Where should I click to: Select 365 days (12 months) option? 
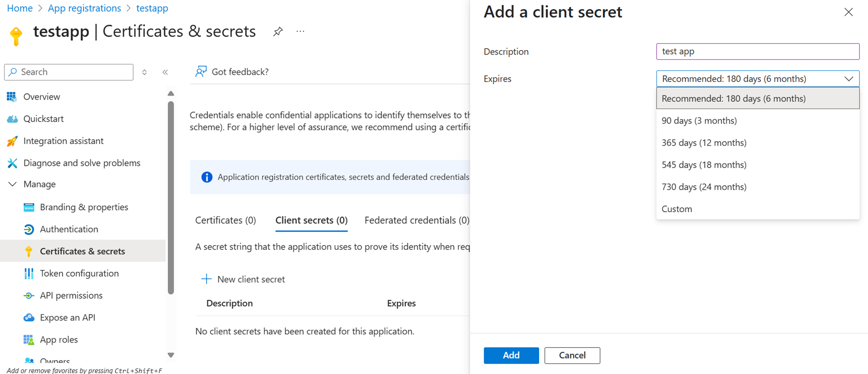(x=704, y=142)
